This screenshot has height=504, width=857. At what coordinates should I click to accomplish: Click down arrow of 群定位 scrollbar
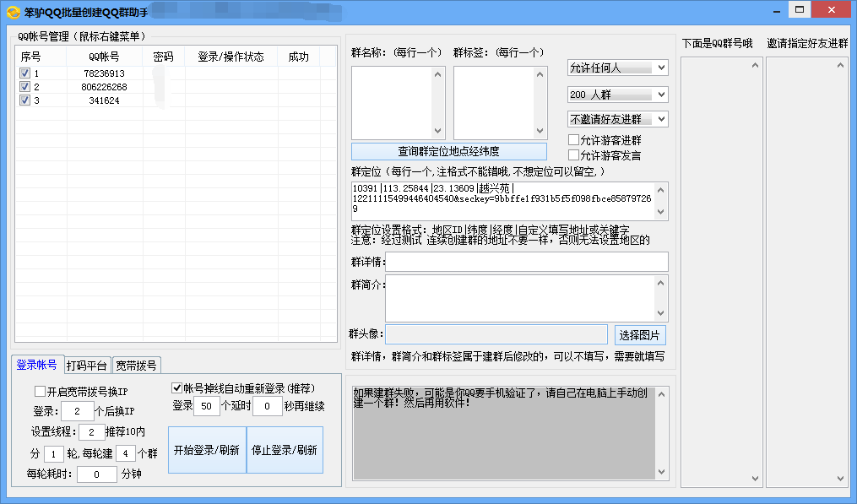pyautogui.click(x=661, y=212)
